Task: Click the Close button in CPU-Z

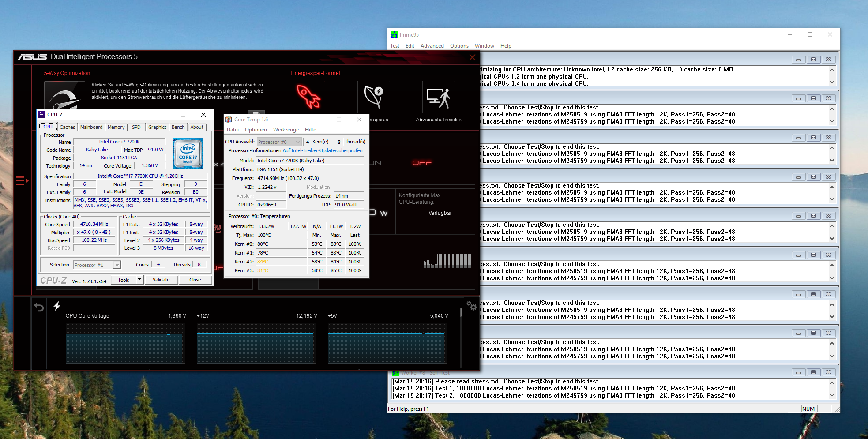Action: click(x=195, y=280)
